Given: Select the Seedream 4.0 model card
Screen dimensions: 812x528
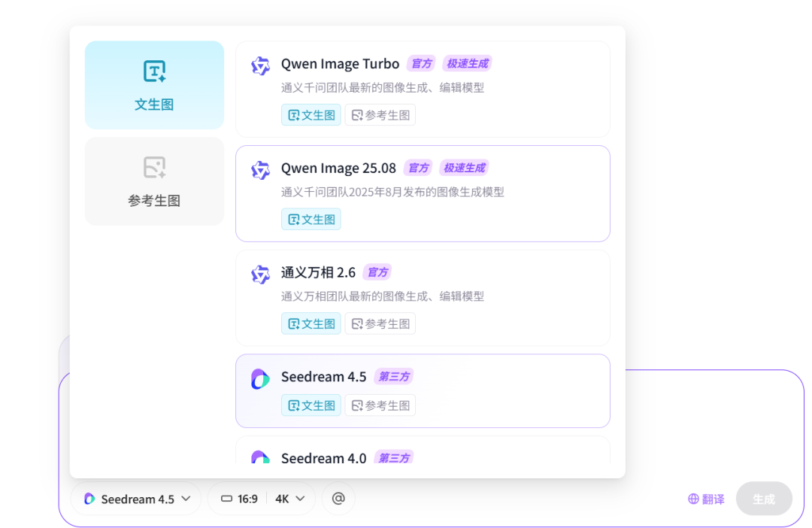Looking at the screenshot, I should (x=423, y=457).
